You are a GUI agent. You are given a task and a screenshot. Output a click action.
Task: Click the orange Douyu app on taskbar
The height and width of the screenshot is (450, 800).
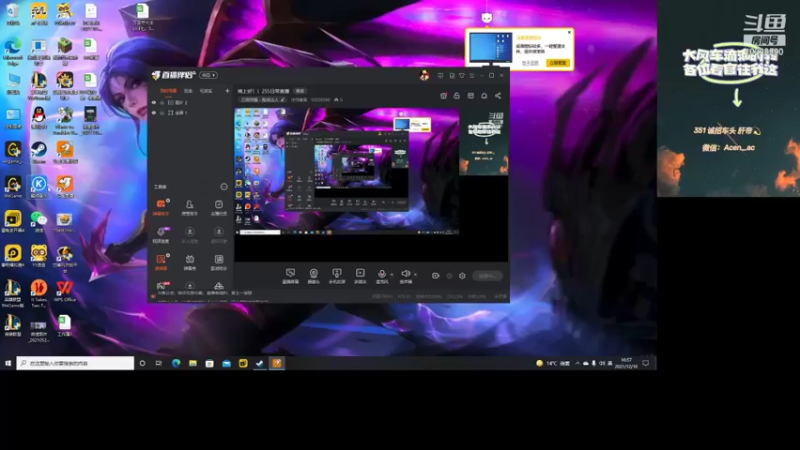point(277,363)
